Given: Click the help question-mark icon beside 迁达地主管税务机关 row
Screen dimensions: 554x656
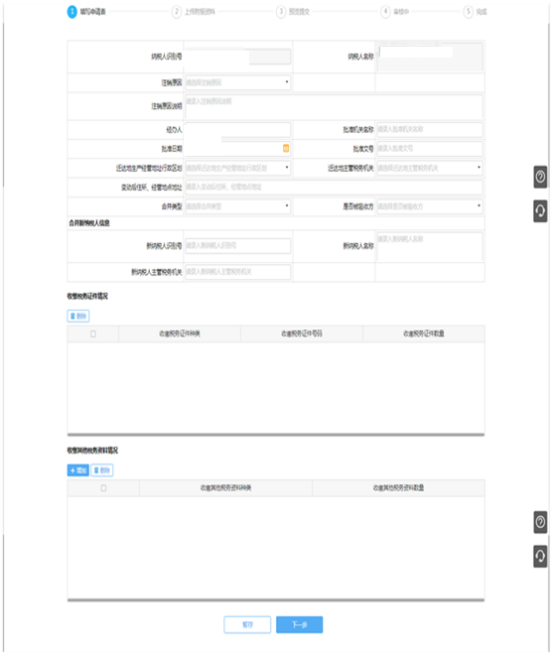Looking at the screenshot, I should tap(540, 177).
